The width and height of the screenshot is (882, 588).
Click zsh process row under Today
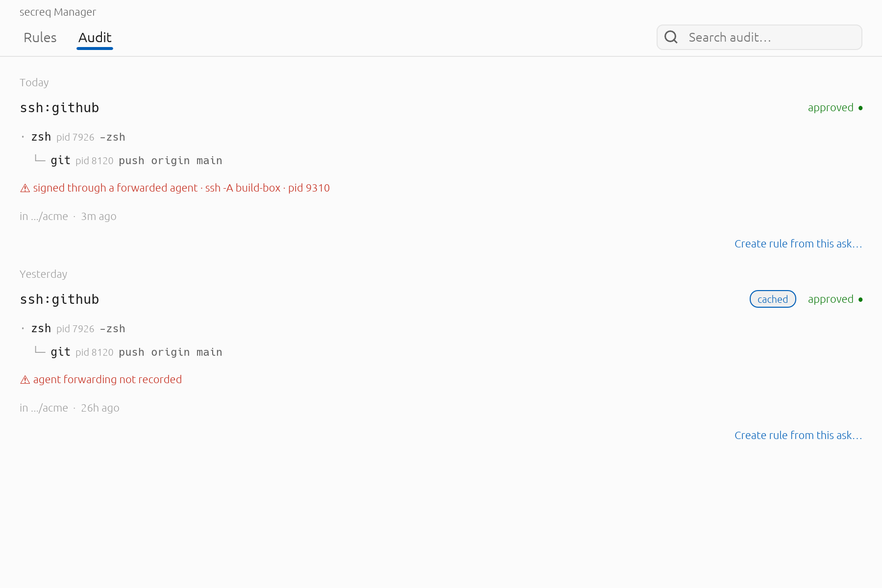pyautogui.click(x=73, y=137)
